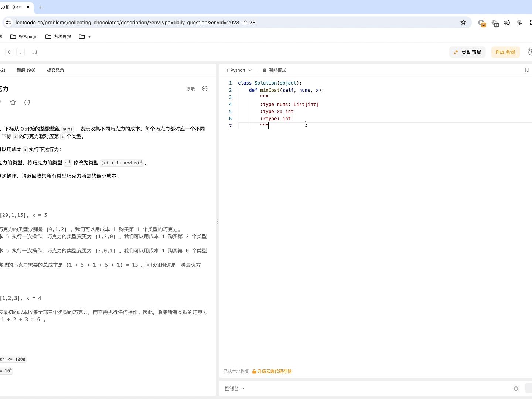This screenshot has width=532, height=399.
Task: Click the Plus 会员 button
Action: (x=505, y=52)
